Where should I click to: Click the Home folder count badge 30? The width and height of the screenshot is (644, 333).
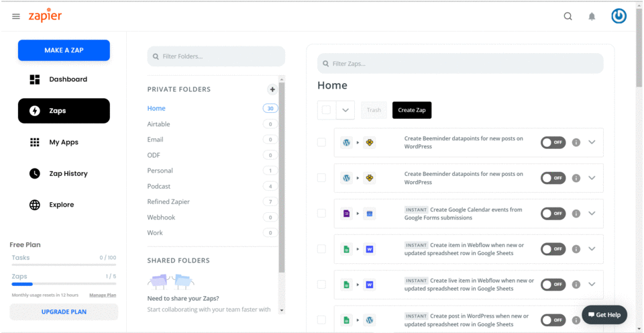270,109
